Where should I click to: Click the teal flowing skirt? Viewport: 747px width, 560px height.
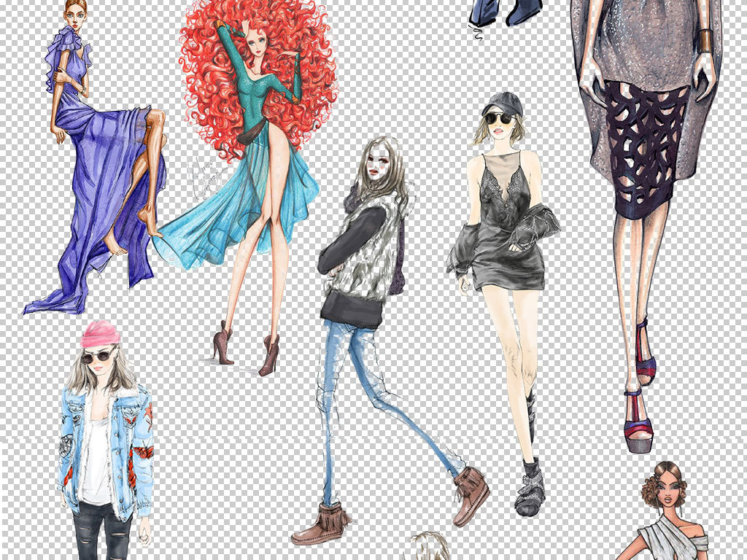click(236, 209)
